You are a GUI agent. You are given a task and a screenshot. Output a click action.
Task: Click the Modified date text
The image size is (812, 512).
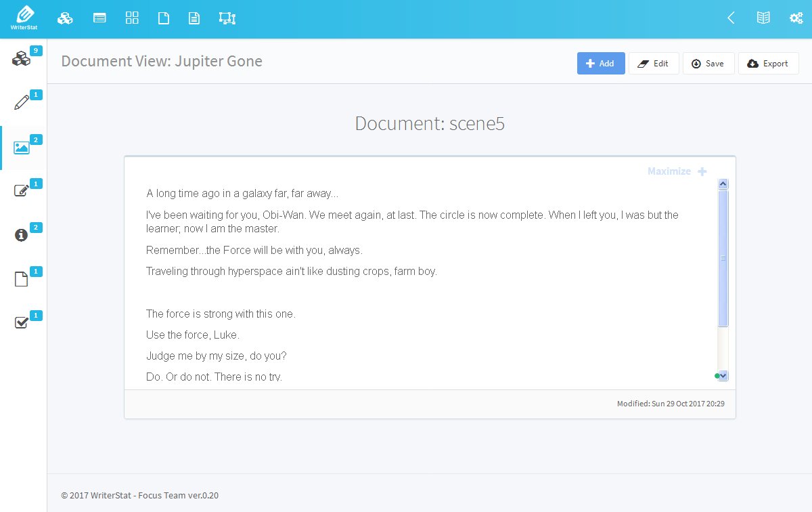(x=671, y=404)
